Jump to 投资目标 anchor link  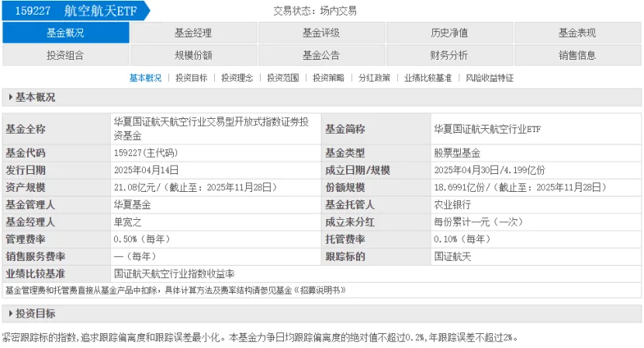click(x=192, y=78)
